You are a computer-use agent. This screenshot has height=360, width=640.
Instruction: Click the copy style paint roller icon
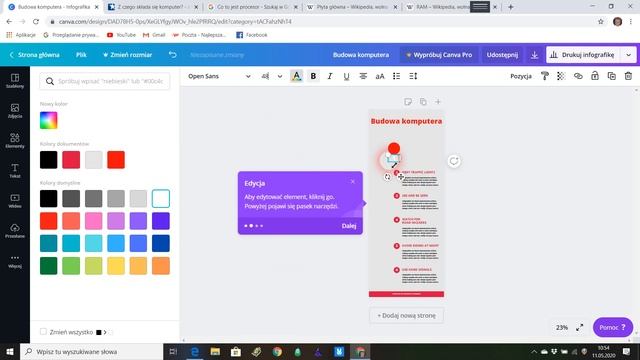point(544,76)
